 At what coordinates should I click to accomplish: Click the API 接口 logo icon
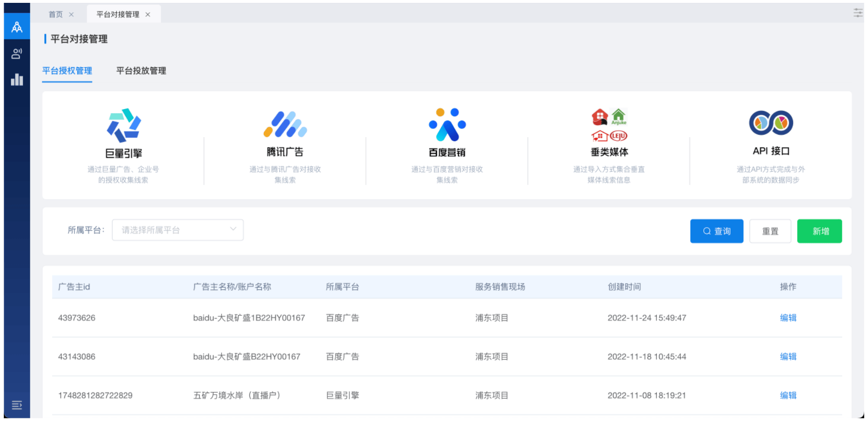[x=771, y=123]
